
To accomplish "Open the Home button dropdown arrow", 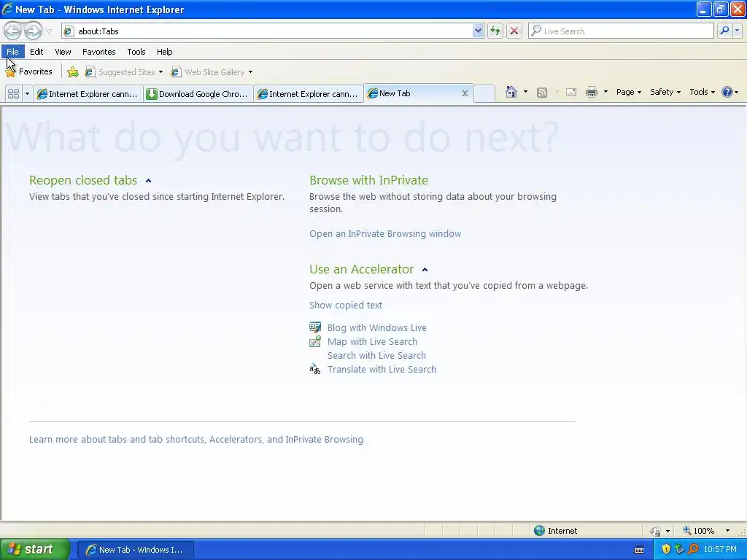I will coord(525,92).
